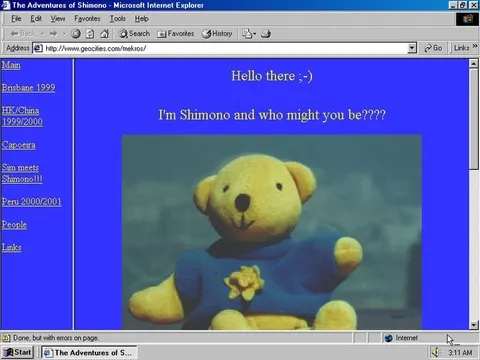Open the Favorites toolbar button
The image size is (480, 360).
176,34
